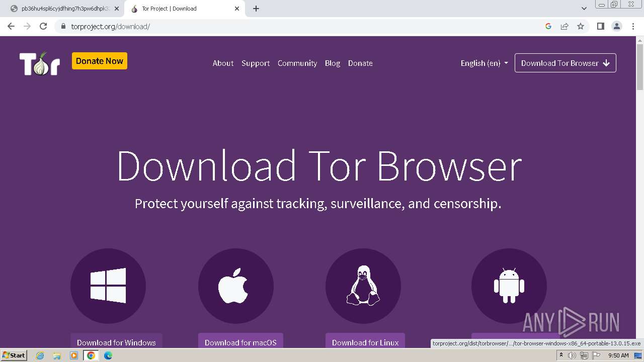The height and width of the screenshot is (362, 644).
Task: Click the Linux penguin icon
Action: [x=363, y=286]
